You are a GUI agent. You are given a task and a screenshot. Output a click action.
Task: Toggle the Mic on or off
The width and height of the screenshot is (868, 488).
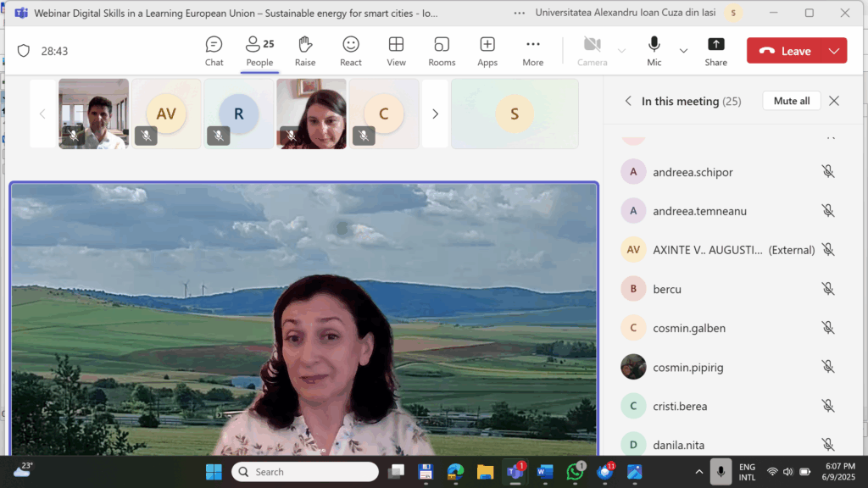[654, 50]
